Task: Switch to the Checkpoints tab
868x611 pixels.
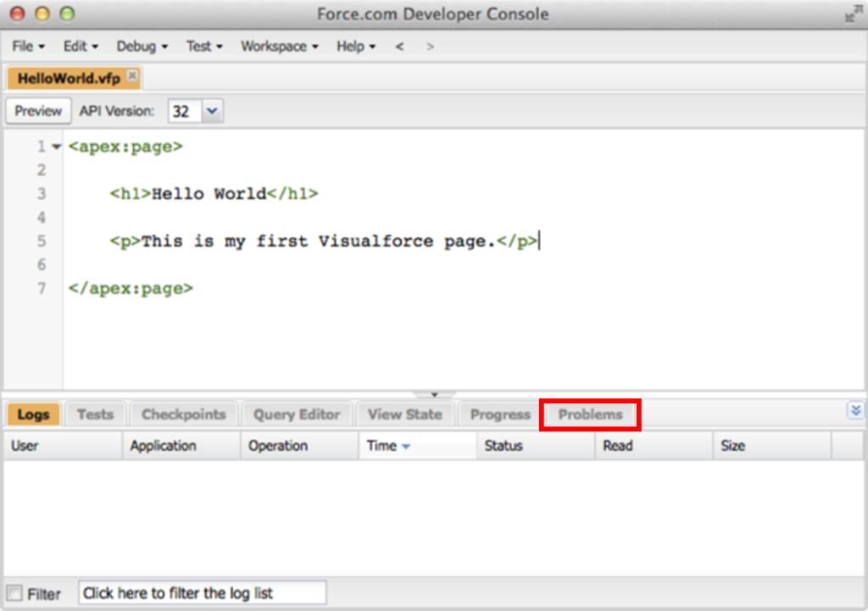Action: coord(184,414)
